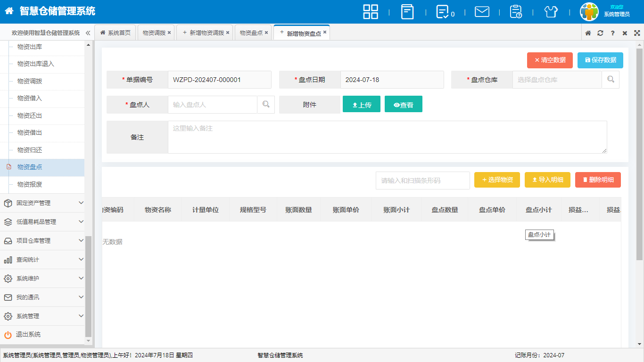This screenshot has width=644, height=362.
Task: Click search icon beside 盘点仓库 field
Action: pyautogui.click(x=611, y=80)
